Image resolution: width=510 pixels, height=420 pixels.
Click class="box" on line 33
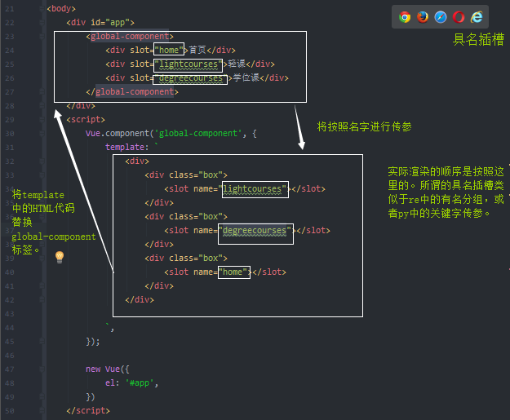click(x=196, y=175)
